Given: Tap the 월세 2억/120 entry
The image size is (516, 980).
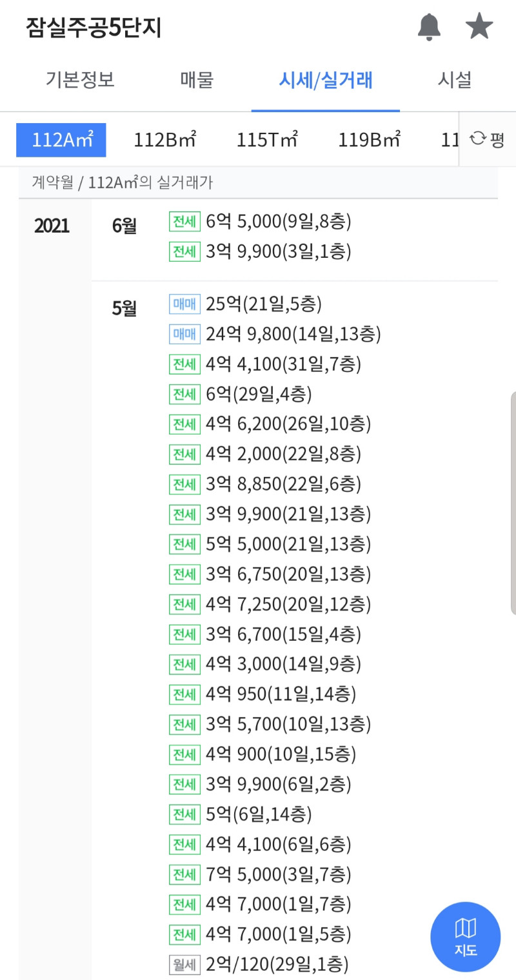Looking at the screenshot, I should [277, 965].
